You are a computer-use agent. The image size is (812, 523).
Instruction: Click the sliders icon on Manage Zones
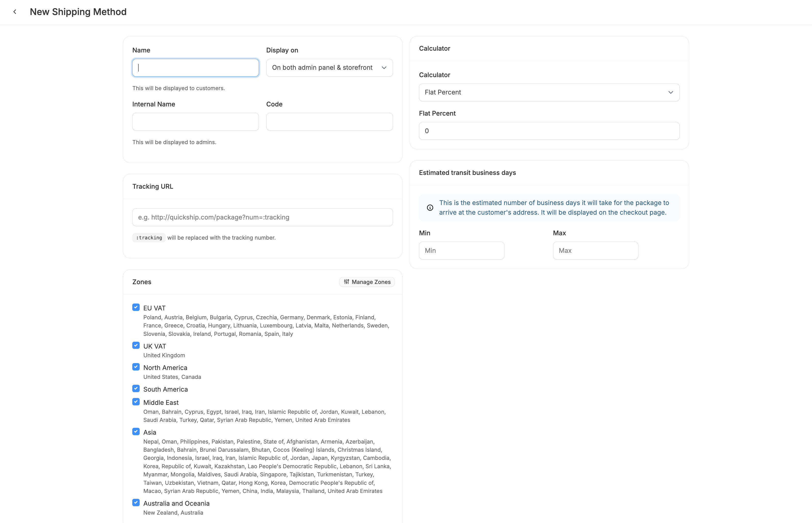click(346, 282)
